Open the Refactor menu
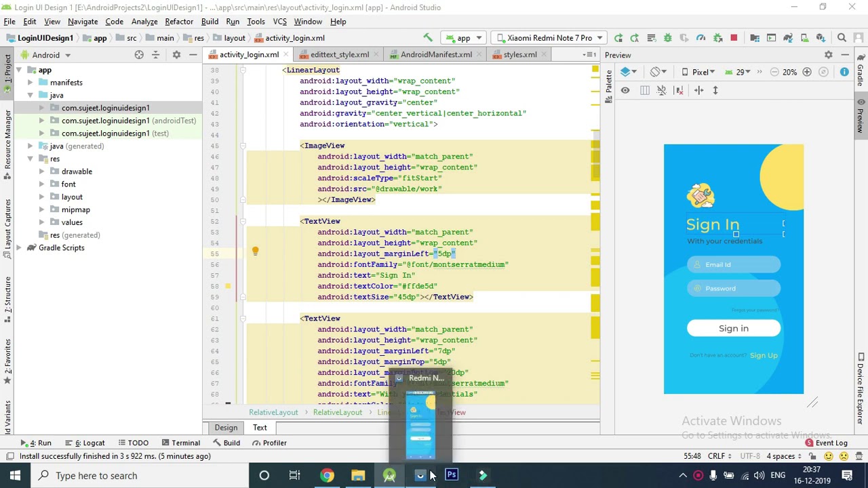Screen dimensions: 868x488 point(179,22)
